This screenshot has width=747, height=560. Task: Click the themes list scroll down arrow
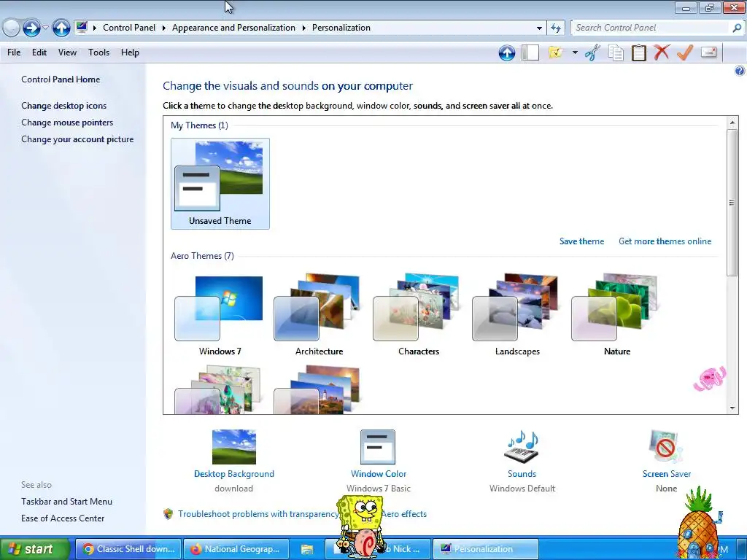(x=732, y=408)
